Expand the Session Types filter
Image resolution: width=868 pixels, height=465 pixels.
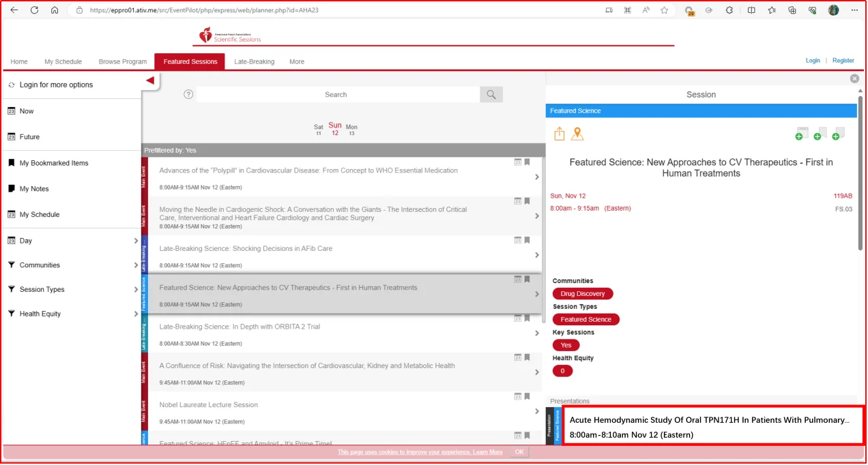tap(136, 290)
